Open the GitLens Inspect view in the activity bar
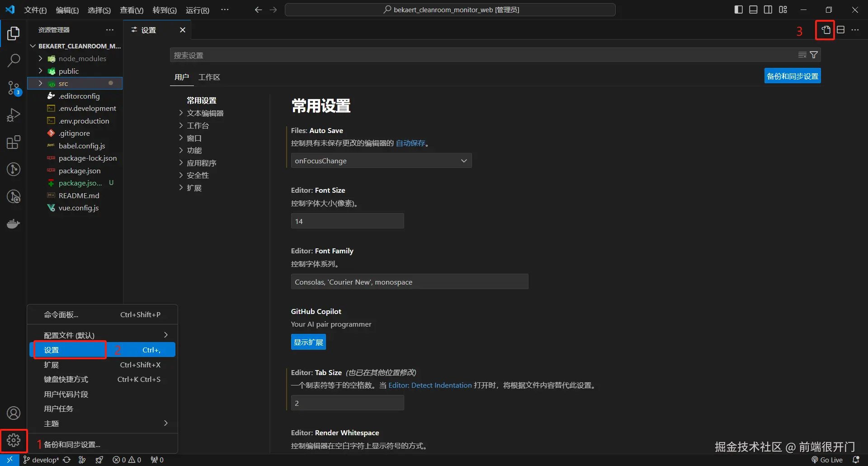Image resolution: width=868 pixels, height=466 pixels. pyautogui.click(x=14, y=196)
